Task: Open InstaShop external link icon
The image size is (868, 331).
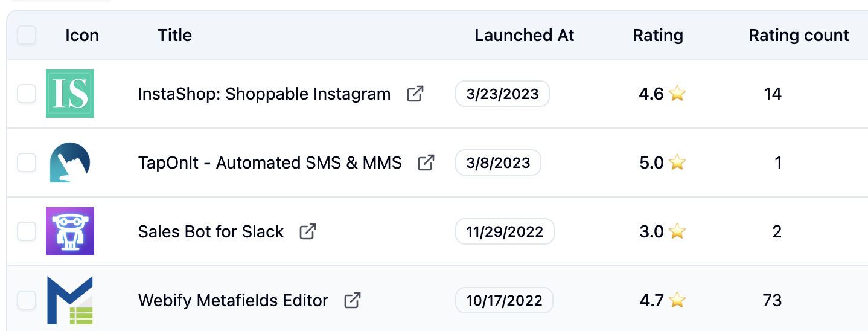Action: coord(415,94)
